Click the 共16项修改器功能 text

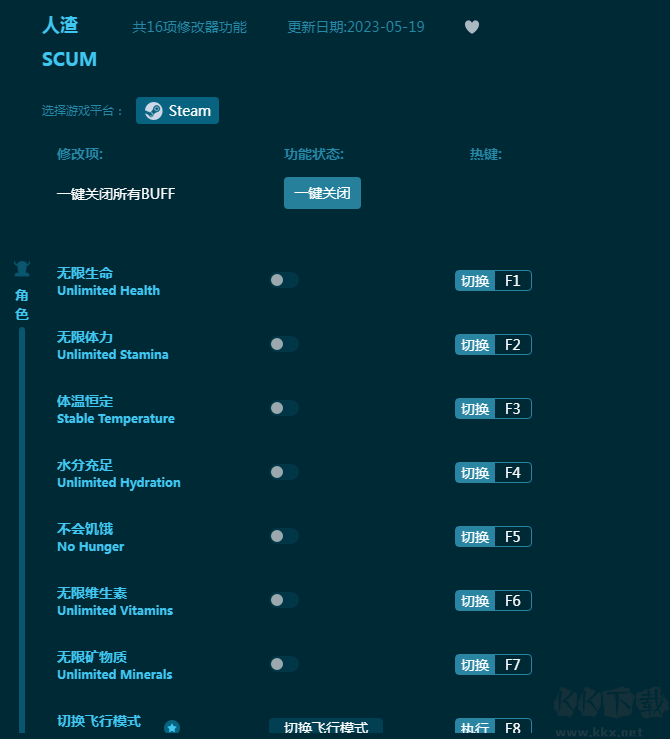click(189, 27)
